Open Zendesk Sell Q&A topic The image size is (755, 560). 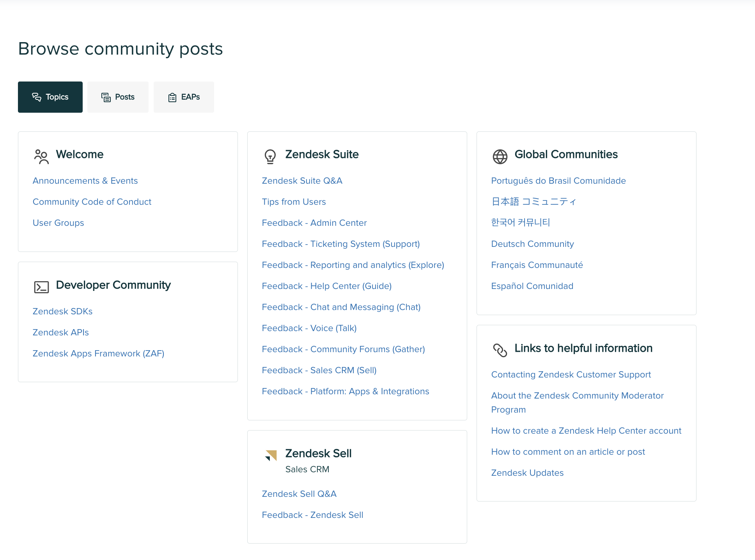tap(299, 494)
